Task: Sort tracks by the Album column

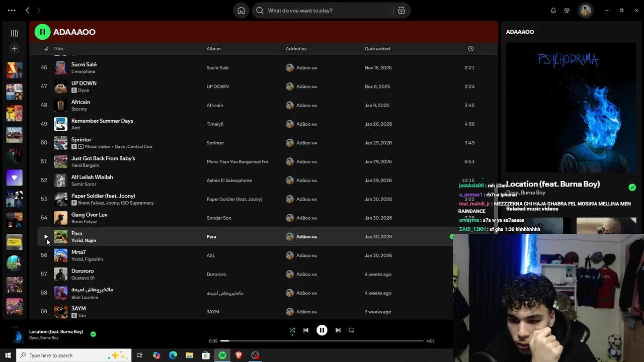Action: (x=213, y=49)
